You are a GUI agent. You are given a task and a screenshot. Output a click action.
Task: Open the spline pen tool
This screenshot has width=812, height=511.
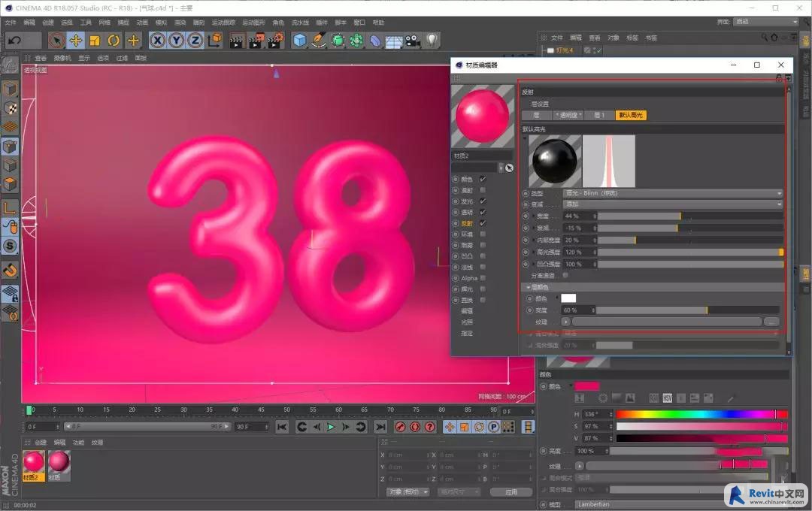point(319,40)
